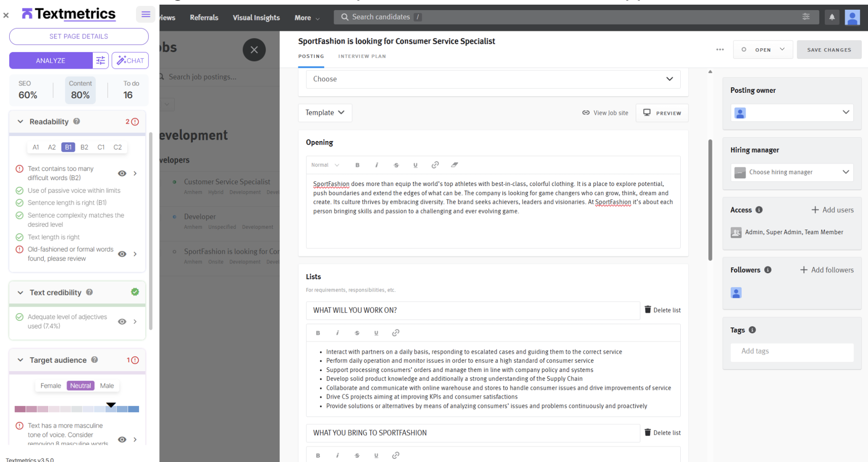The image size is (868, 462).
Task: Delete the WHAT WILL YOU WORK ON list
Action: pos(663,310)
